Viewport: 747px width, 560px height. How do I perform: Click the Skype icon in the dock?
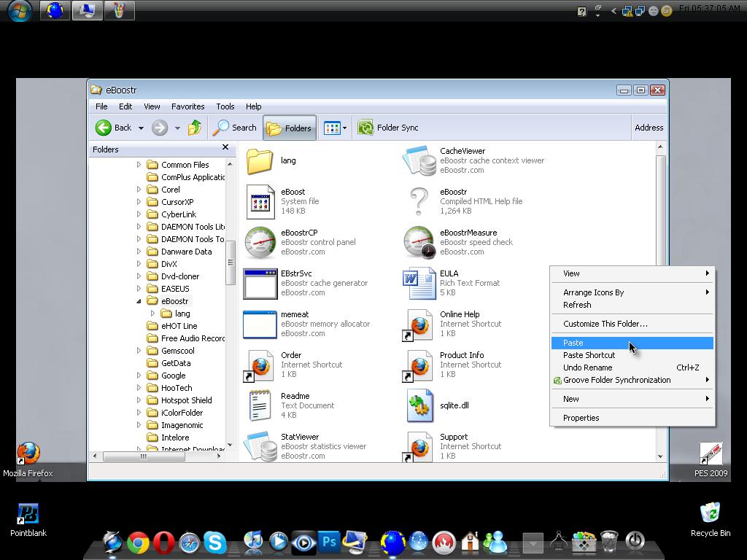(215, 542)
